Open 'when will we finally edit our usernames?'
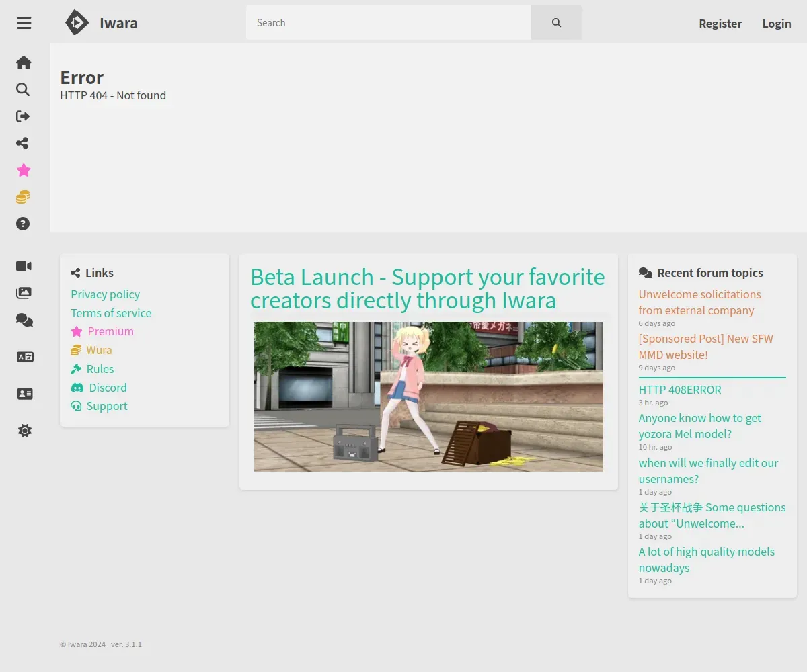This screenshot has width=807, height=672. (709, 471)
